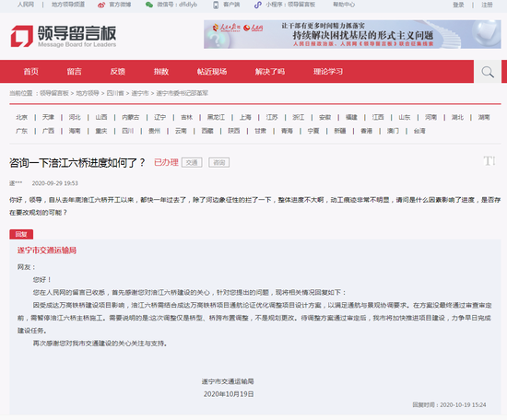The height and width of the screenshot is (420, 507).
Task: Select the 山西 province link
Action: [x=101, y=117]
